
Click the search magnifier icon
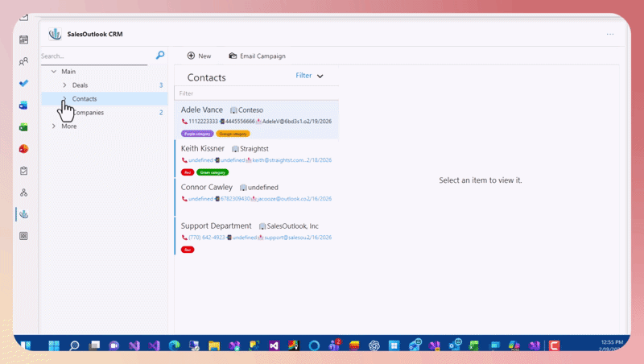pyautogui.click(x=160, y=55)
